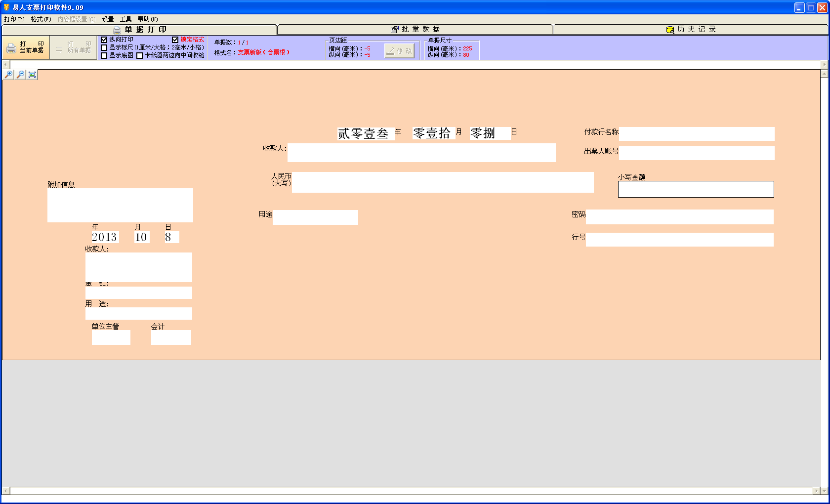Click the stub 收款人 field
830x504 pixels.
[x=139, y=267]
